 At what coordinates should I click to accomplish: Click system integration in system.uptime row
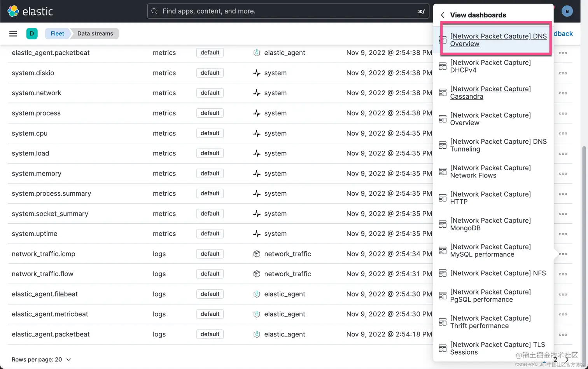point(270,234)
